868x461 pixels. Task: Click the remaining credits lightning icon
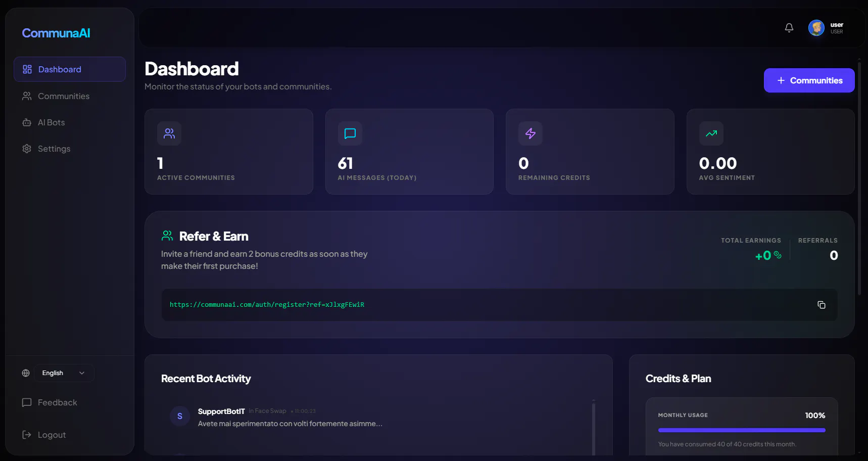(x=531, y=133)
